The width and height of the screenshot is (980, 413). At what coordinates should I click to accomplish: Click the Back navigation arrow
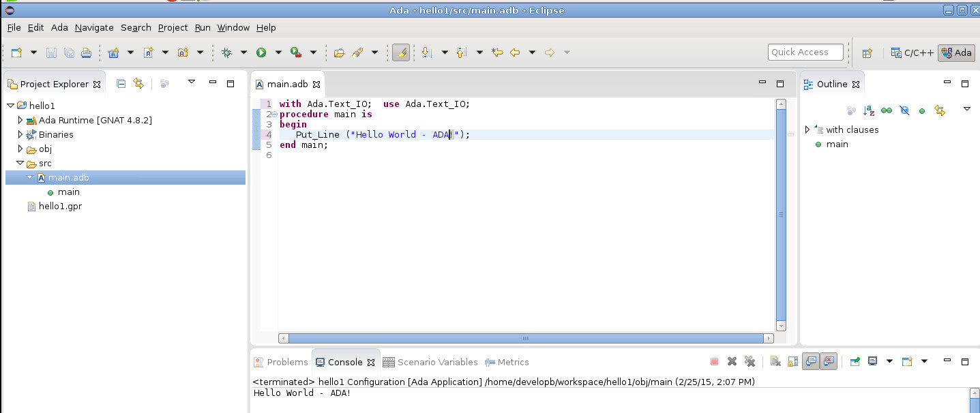click(515, 52)
